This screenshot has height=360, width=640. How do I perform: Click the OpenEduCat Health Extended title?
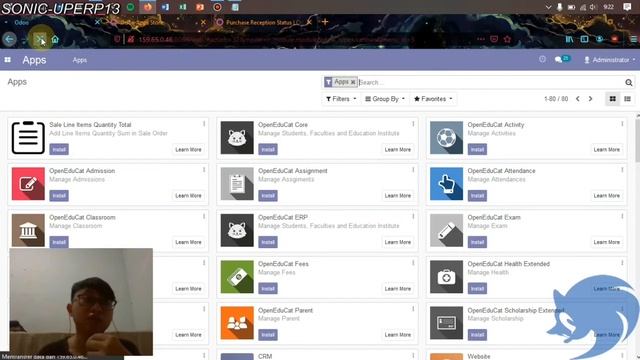(509, 264)
